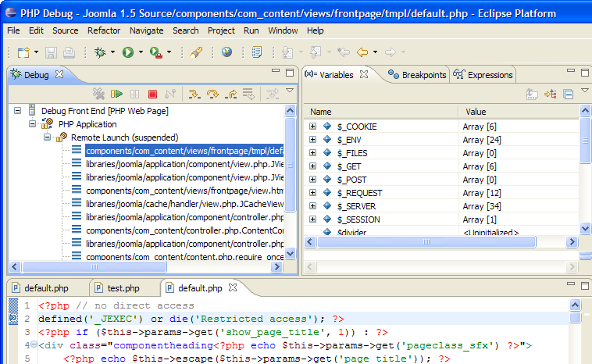Switch to the Breakpoints tab
Screen dimensions: 592x364
point(417,75)
